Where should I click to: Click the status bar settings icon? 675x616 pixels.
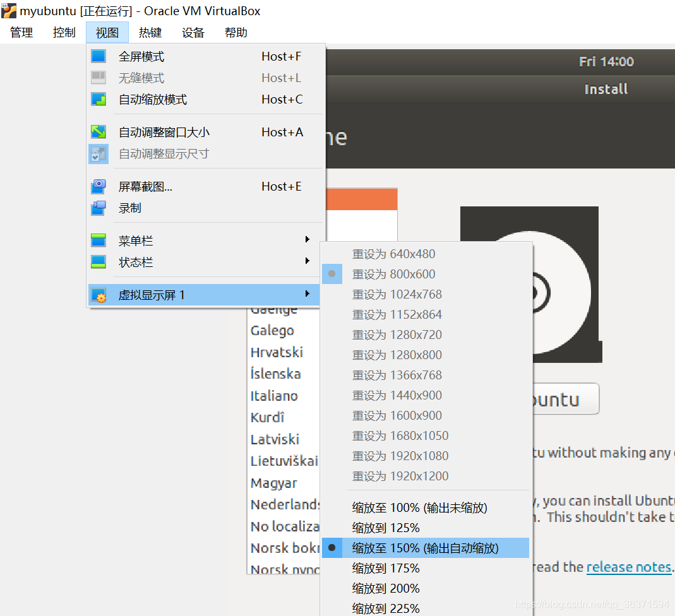(99, 262)
